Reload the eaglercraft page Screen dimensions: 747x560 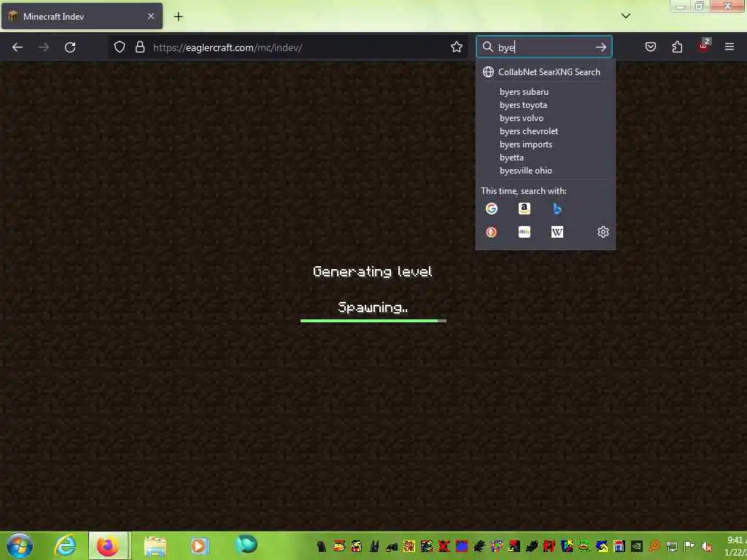tap(70, 47)
